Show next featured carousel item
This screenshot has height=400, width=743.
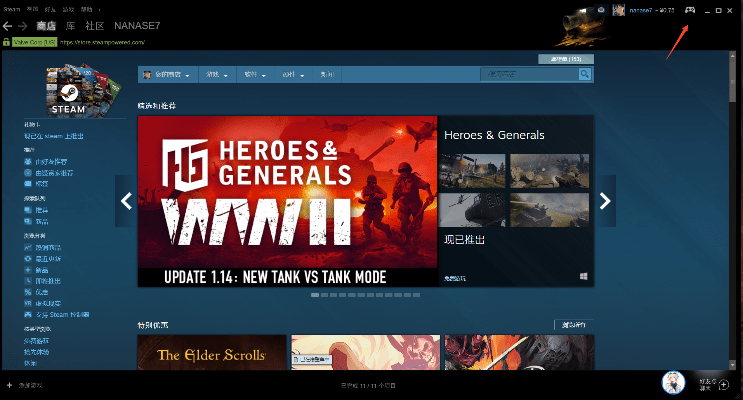click(605, 201)
